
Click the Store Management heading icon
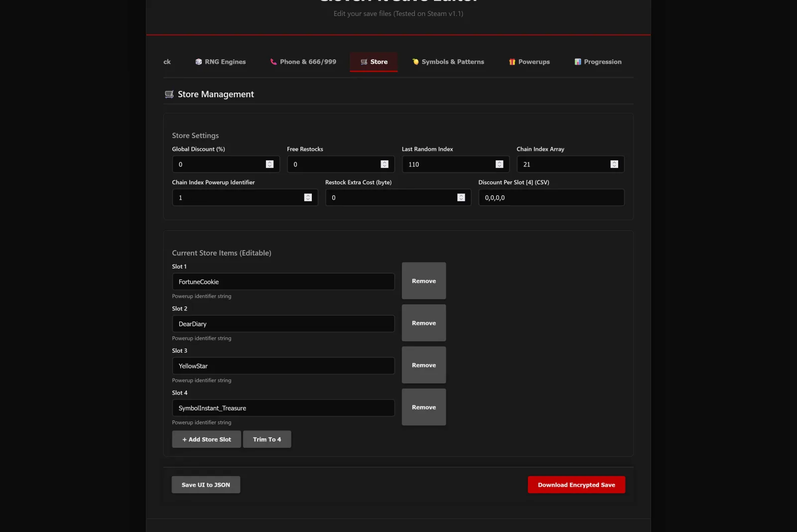click(169, 94)
